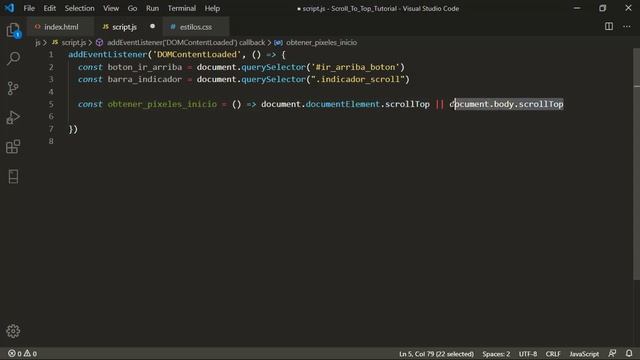
Task: Click boton_ir_arriba variable on line 2
Action: click(145, 67)
